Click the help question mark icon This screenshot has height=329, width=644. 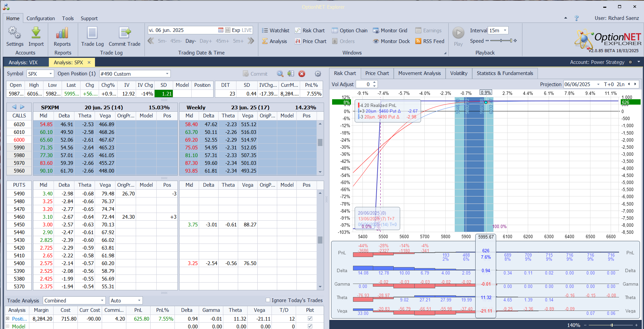(x=577, y=18)
